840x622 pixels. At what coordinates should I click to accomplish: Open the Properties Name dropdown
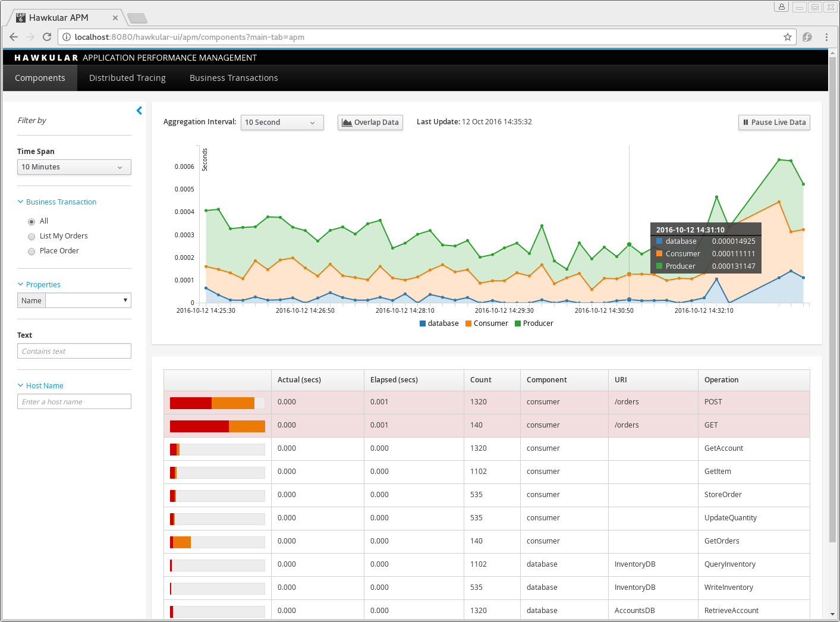89,300
